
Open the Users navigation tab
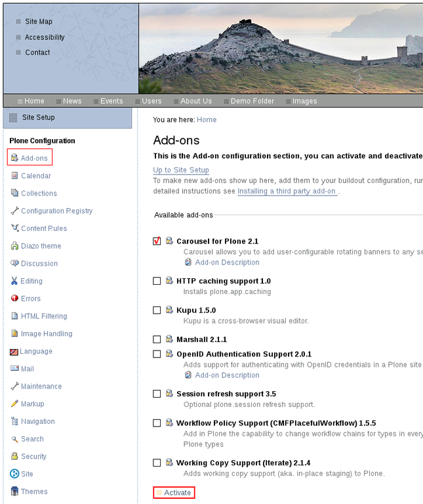coord(148,101)
